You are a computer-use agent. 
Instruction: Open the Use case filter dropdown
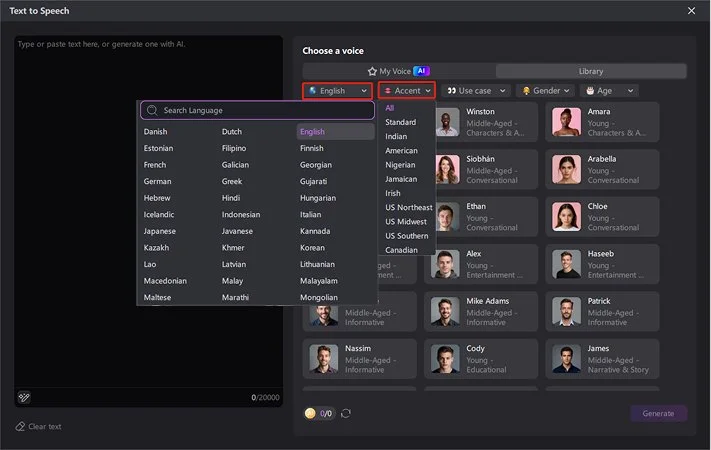pyautogui.click(x=475, y=91)
